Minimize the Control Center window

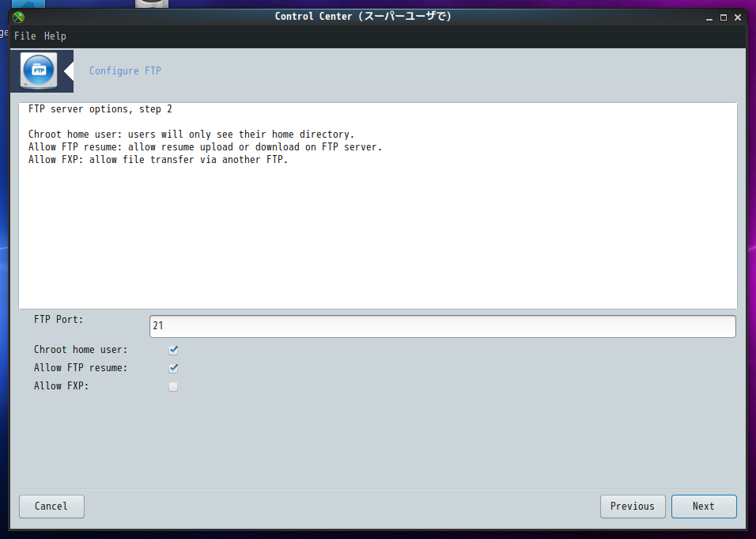(x=709, y=18)
